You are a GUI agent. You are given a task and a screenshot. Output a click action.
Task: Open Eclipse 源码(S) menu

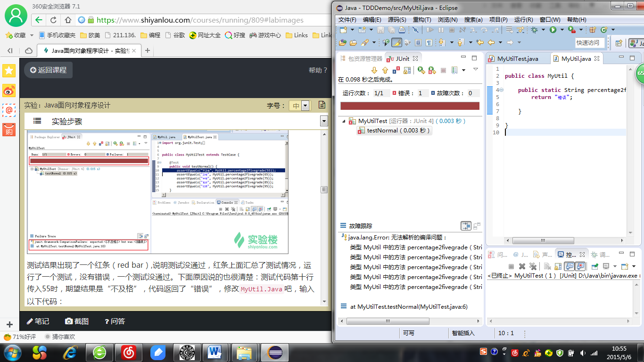(x=397, y=20)
